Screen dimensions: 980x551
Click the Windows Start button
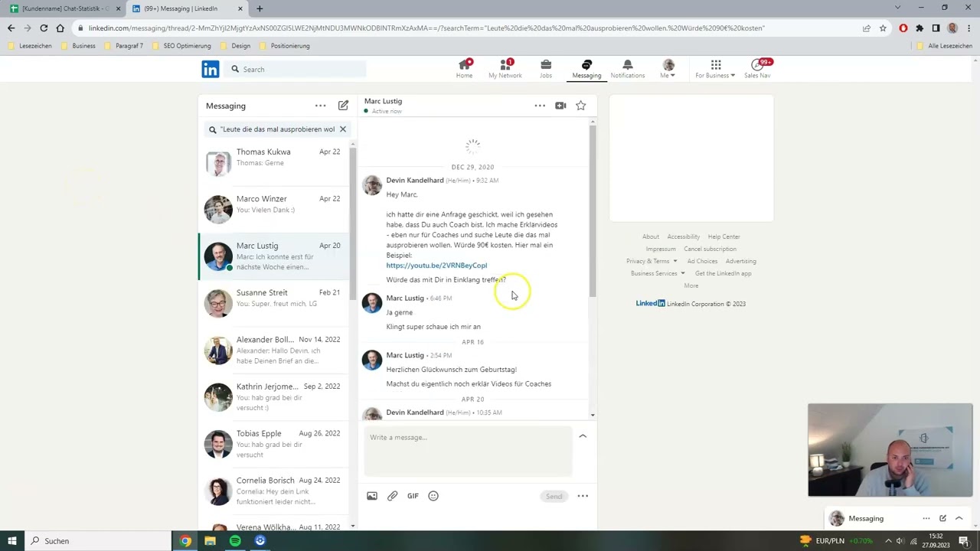click(x=11, y=541)
